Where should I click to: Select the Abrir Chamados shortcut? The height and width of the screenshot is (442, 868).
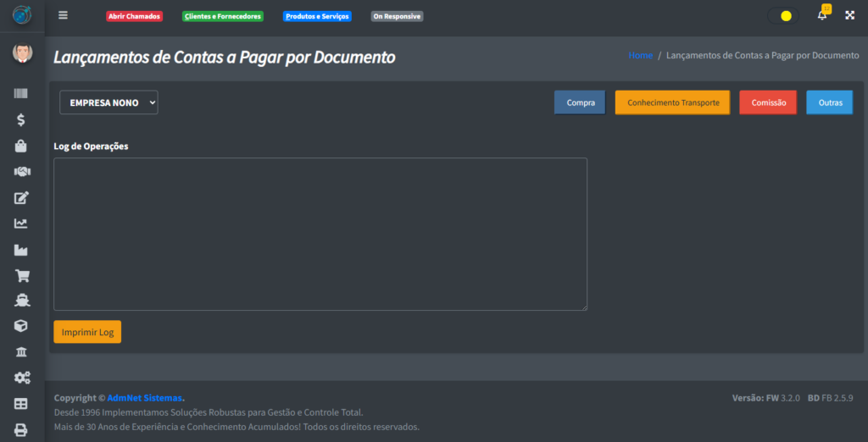point(134,16)
